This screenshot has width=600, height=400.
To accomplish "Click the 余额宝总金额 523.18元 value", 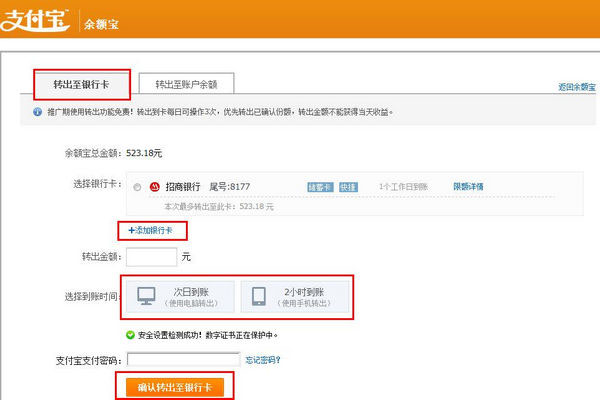I will (x=144, y=153).
